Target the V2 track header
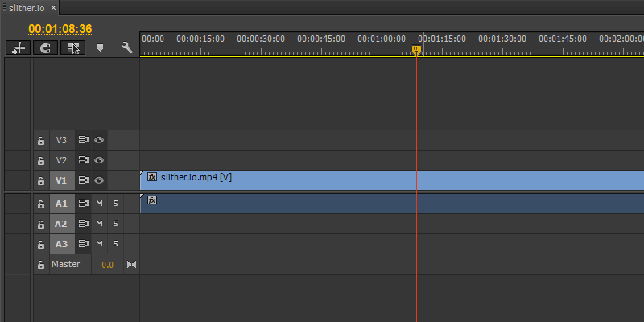 (62, 160)
